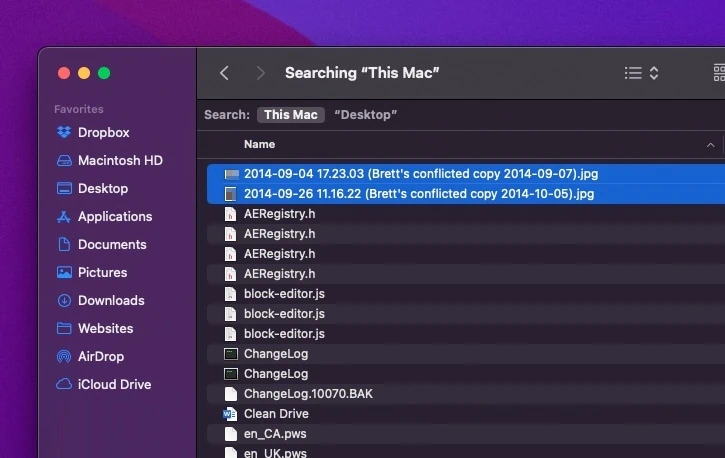Open the Applications sidebar label

tap(115, 217)
